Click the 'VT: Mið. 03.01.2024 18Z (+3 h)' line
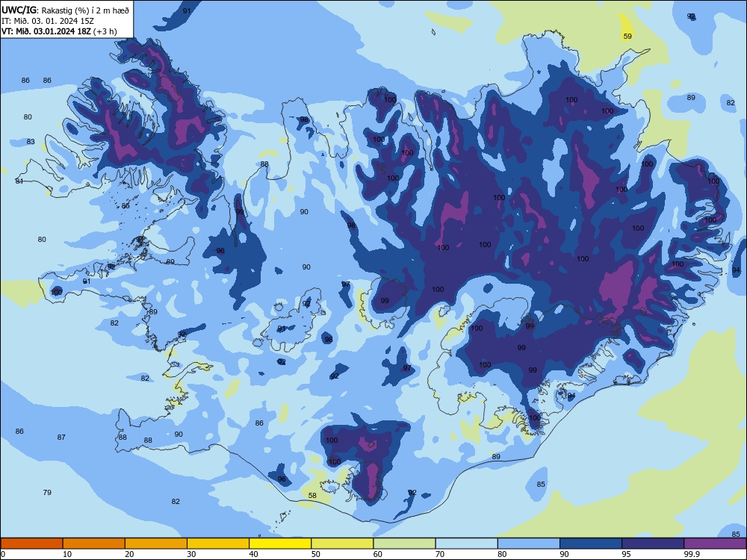The height and width of the screenshot is (560, 747). (59, 31)
